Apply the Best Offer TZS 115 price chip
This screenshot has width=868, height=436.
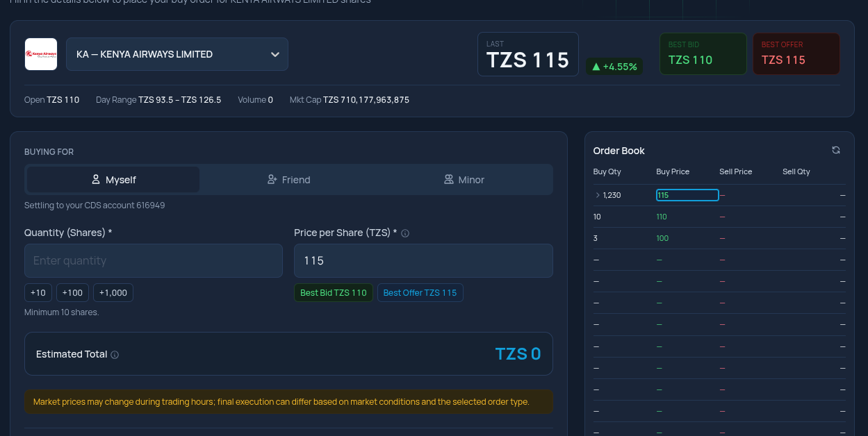point(420,293)
